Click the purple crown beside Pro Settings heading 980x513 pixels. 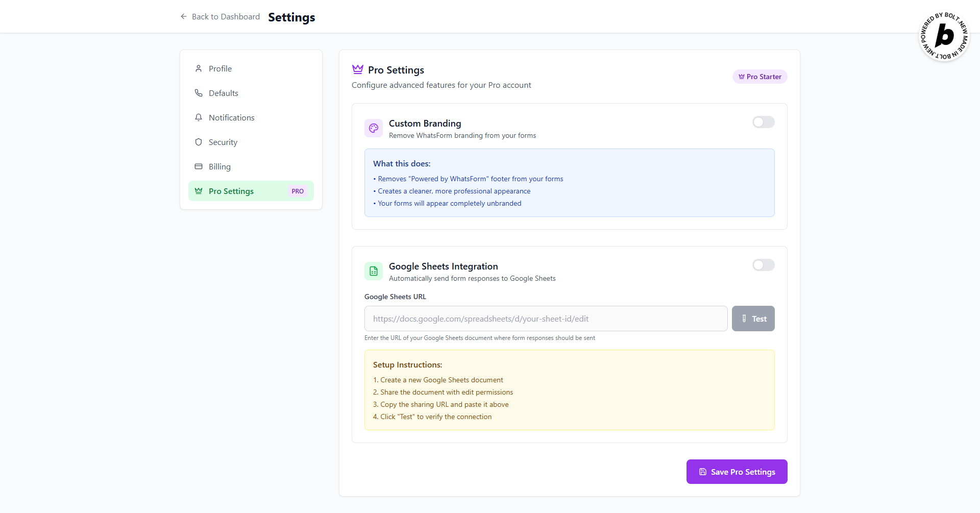coord(358,69)
